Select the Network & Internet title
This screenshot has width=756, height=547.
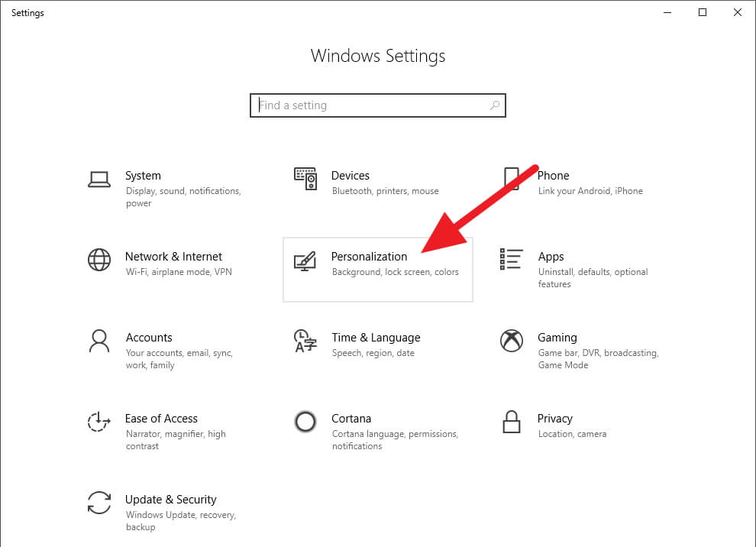[173, 257]
